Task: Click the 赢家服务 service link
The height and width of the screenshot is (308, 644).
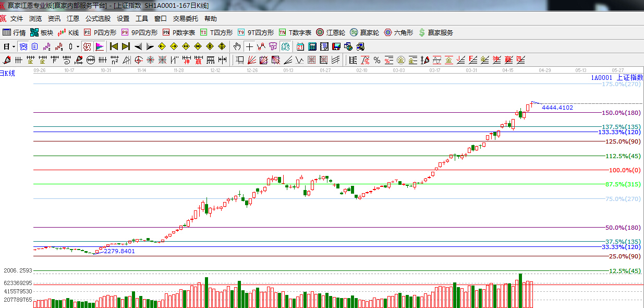Action: [x=435, y=32]
